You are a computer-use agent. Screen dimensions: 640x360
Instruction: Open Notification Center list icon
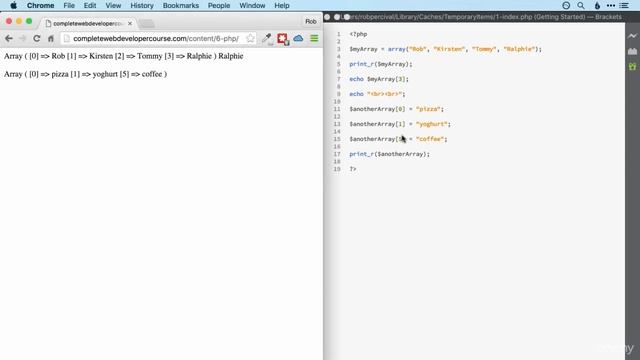click(624, 5)
